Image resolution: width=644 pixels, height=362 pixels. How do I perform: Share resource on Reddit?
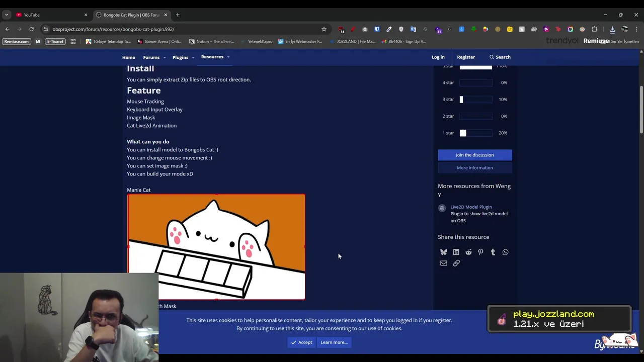pos(468,252)
